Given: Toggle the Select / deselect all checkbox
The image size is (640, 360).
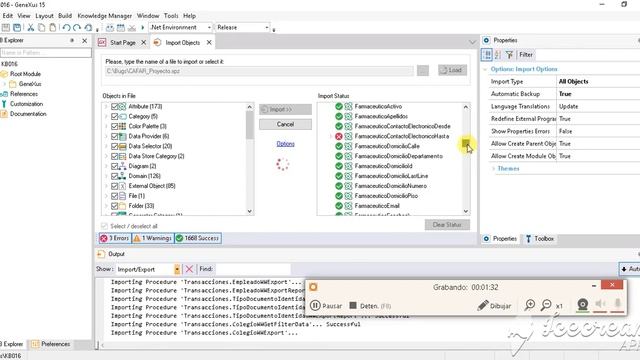Looking at the screenshot, I should (104, 226).
